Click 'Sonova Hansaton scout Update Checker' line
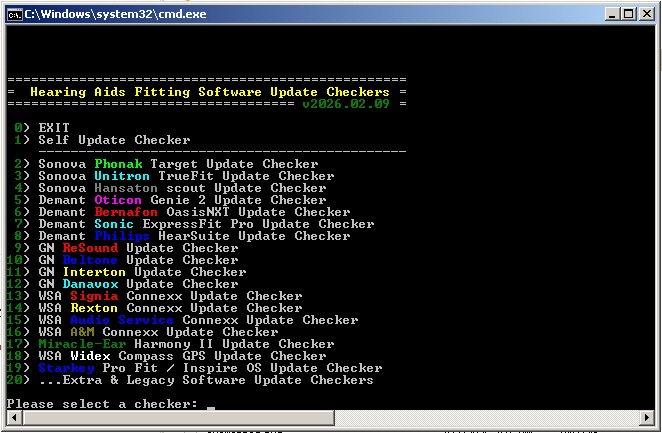 (170, 188)
